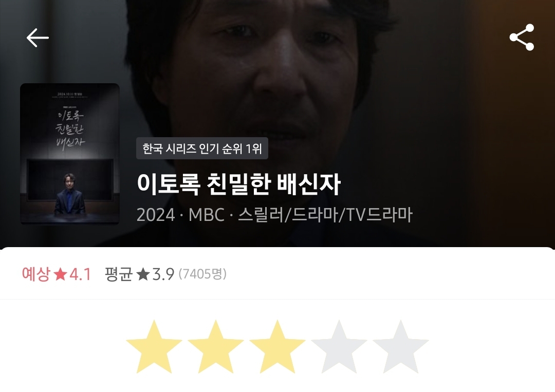Choose the third yellow rating star
The width and height of the screenshot is (555, 392).
[277, 347]
